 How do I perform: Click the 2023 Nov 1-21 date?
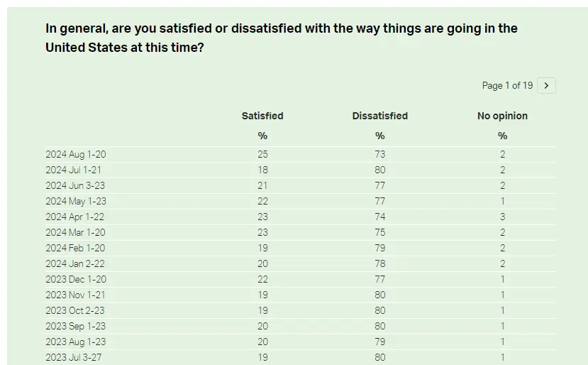[x=75, y=295]
